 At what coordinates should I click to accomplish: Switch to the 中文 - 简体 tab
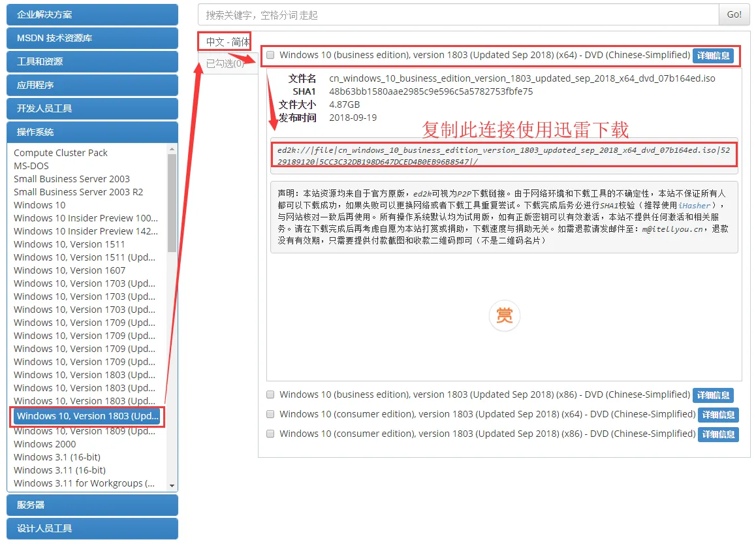[x=225, y=42]
